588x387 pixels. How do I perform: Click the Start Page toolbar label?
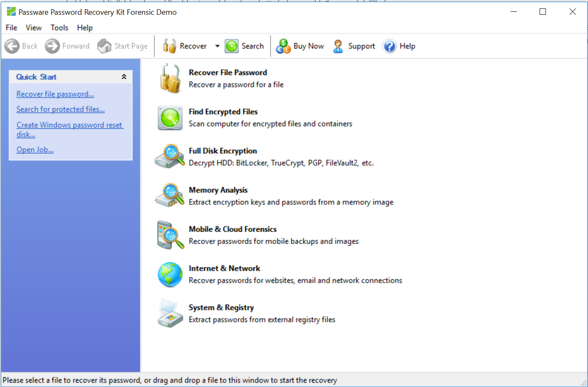131,46
